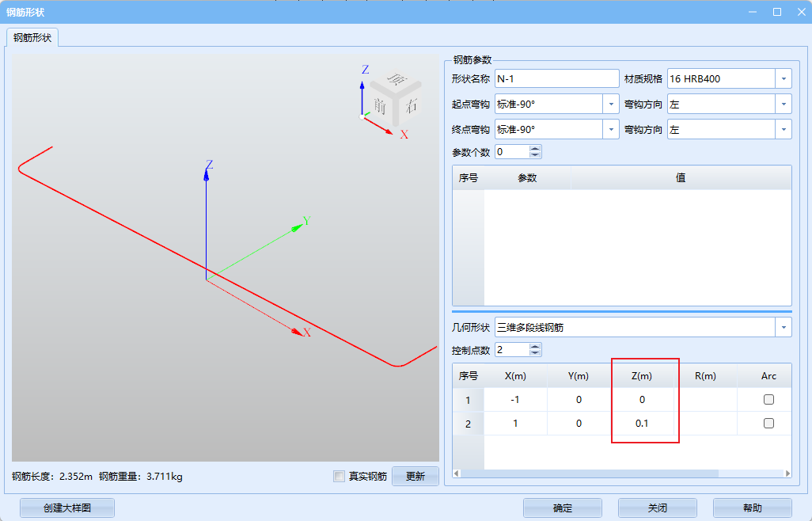Click the top face of the view cube
The height and width of the screenshot is (521, 812).
tap(396, 82)
